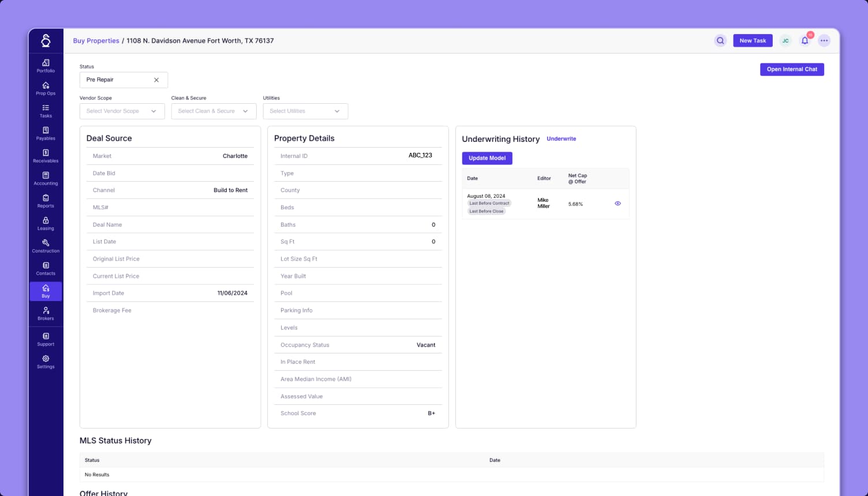This screenshot has height=496, width=868.
Task: Open the Construction section in the sidebar
Action: pos(45,246)
